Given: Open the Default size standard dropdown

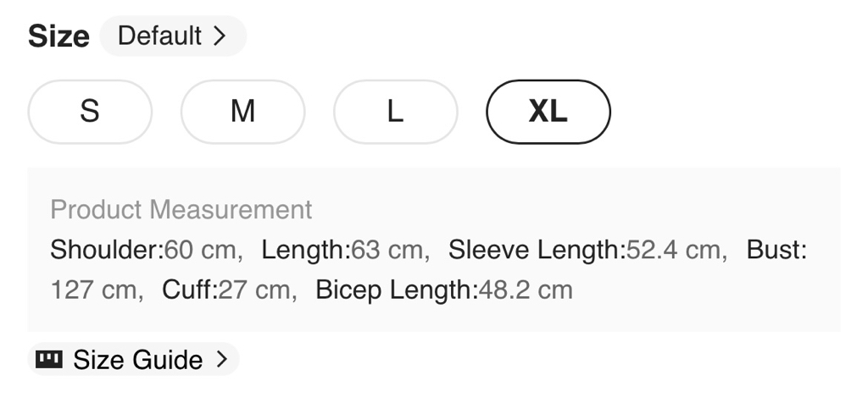Looking at the screenshot, I should (x=172, y=36).
